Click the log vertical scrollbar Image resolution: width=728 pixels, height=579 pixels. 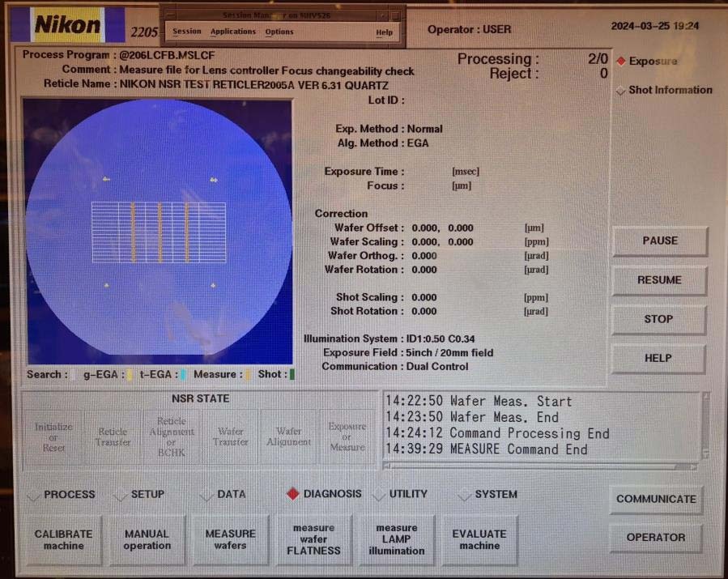pos(705,425)
